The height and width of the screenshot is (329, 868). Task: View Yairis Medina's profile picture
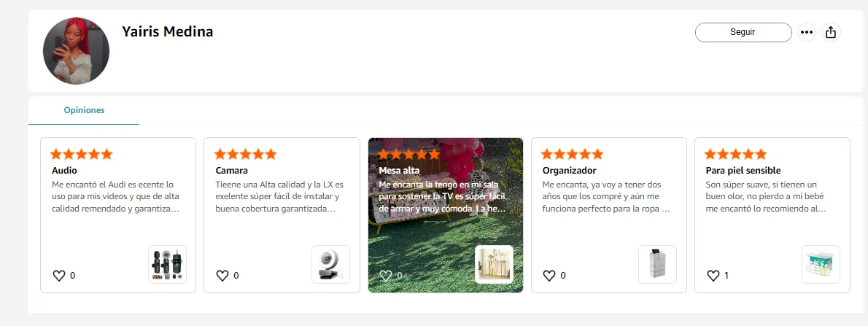[x=77, y=51]
